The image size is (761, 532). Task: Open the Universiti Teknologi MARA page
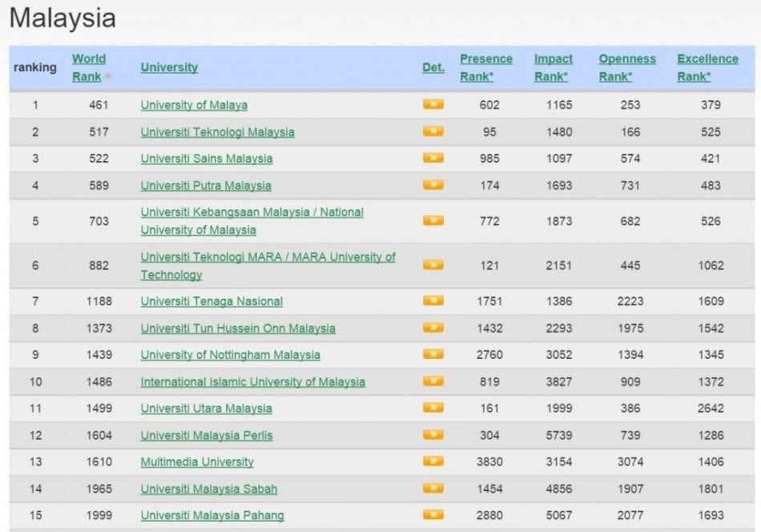(265, 266)
